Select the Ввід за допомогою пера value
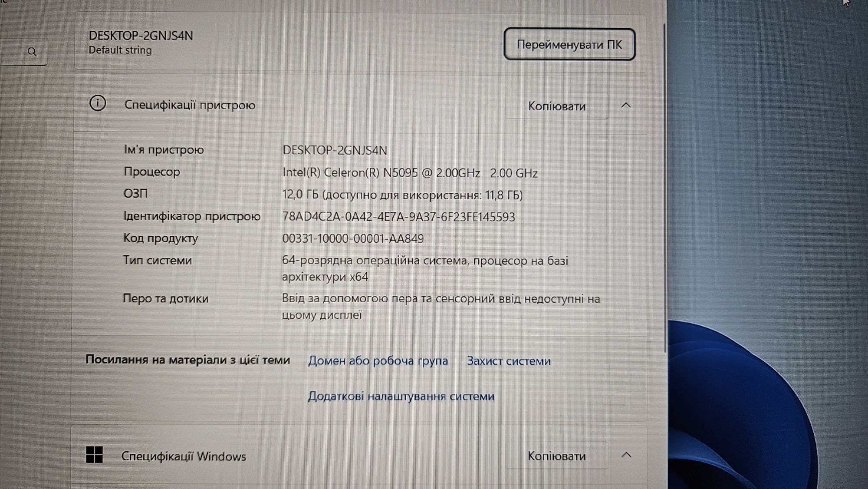The width and height of the screenshot is (868, 489). 441,307
